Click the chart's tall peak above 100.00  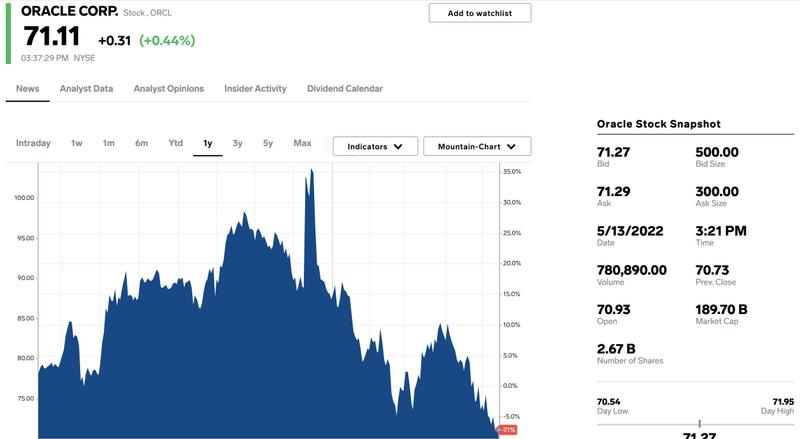[x=311, y=174]
